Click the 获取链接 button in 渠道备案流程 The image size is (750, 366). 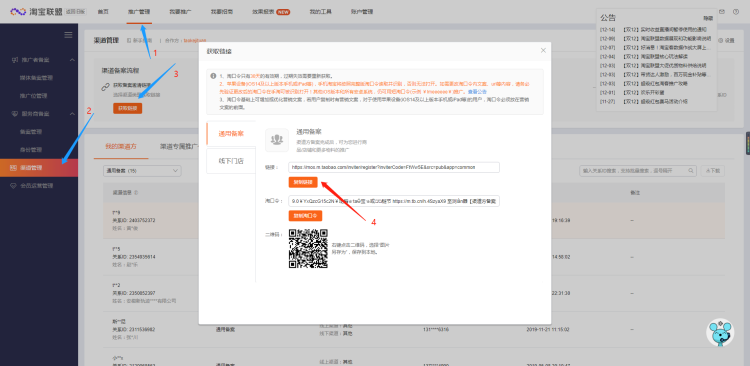pyautogui.click(x=128, y=108)
